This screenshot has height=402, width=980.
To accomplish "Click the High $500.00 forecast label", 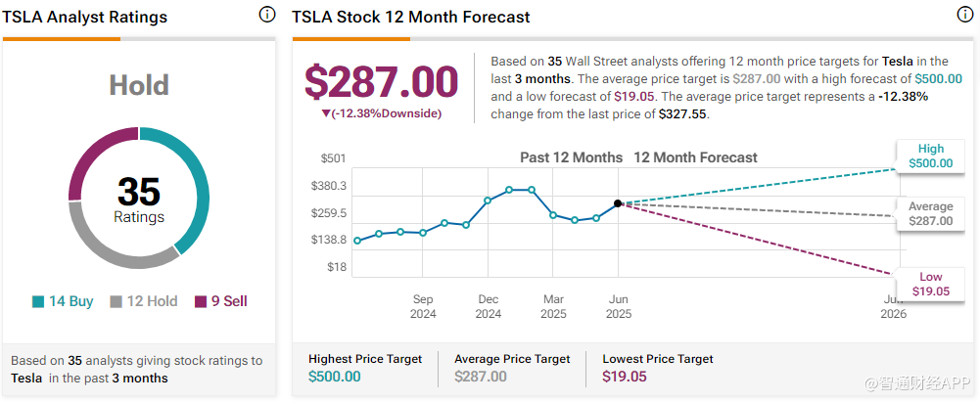I will [929, 156].
